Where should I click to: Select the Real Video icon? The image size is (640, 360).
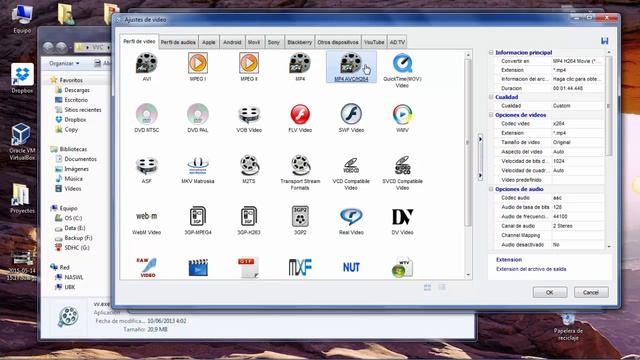(x=351, y=216)
